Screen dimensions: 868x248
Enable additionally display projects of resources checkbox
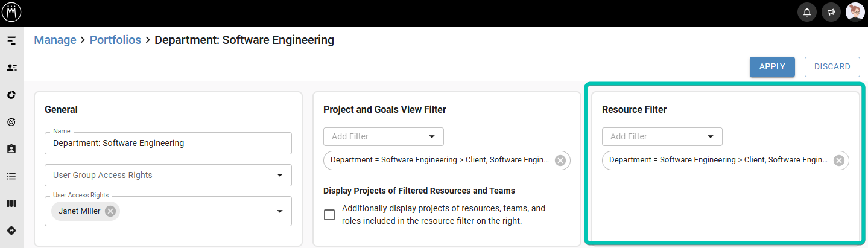pyautogui.click(x=329, y=215)
